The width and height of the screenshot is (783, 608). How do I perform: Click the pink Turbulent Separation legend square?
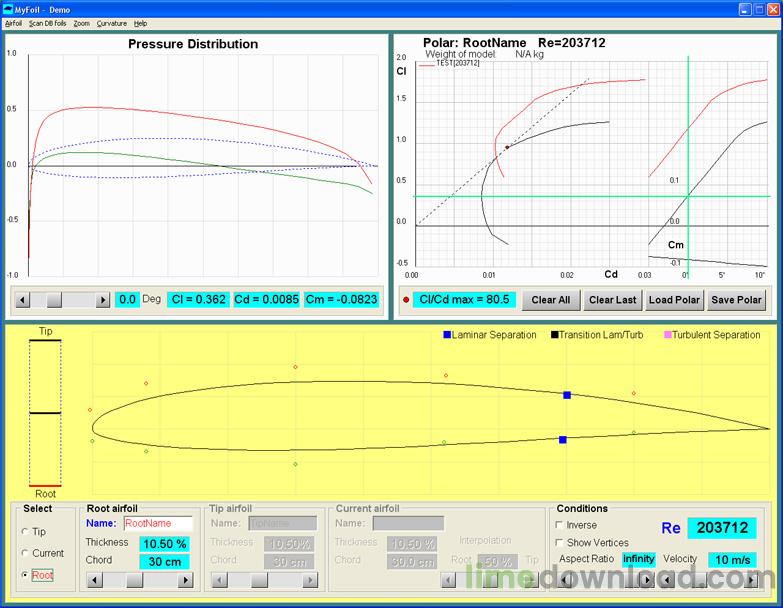(667, 335)
